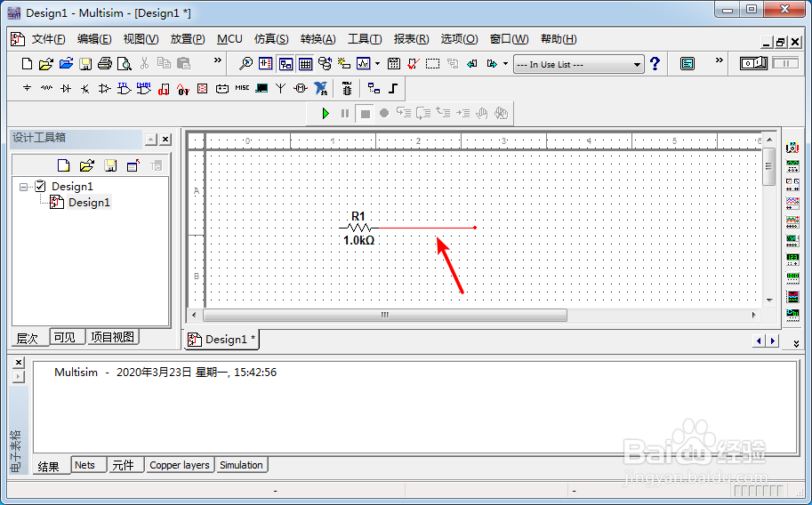Viewport: 812px width, 505px height.
Task: Place an Analog op-amp component
Action: pos(105,89)
